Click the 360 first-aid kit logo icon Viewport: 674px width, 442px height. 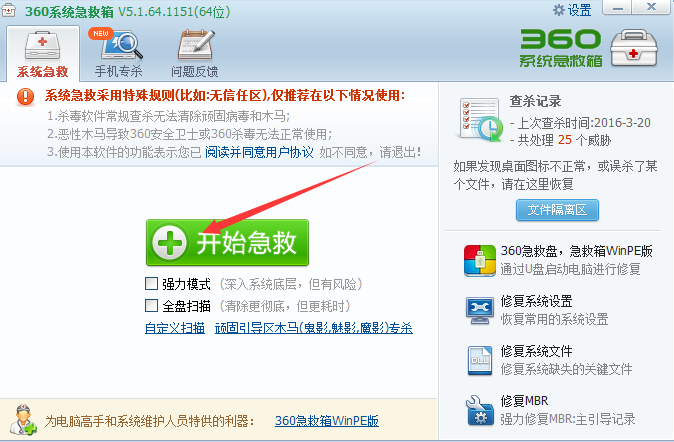[x=634, y=48]
